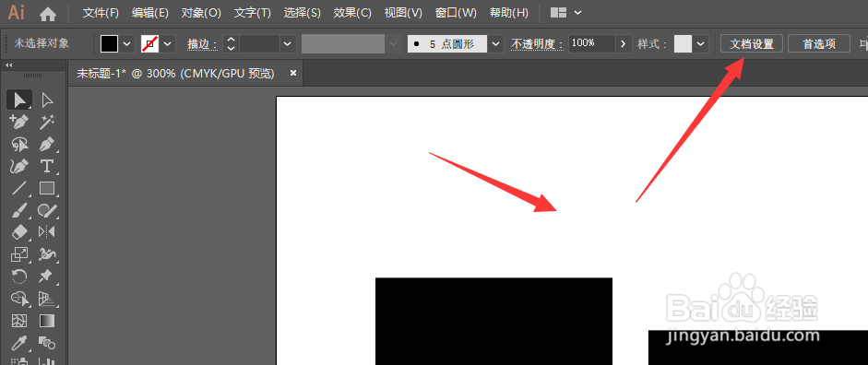
Task: Click the opacity 100% input field
Action: (x=592, y=43)
